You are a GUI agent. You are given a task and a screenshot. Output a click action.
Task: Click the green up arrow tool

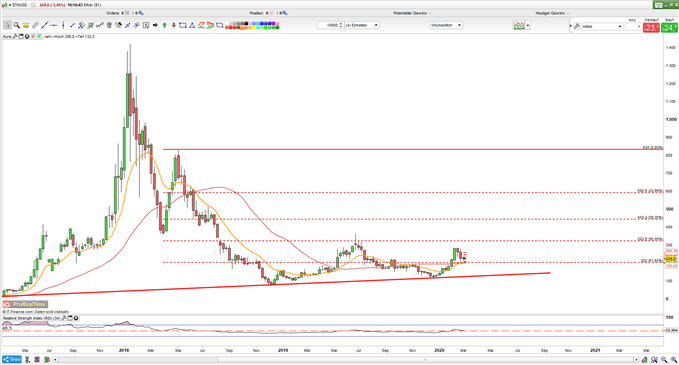pyautogui.click(x=165, y=25)
